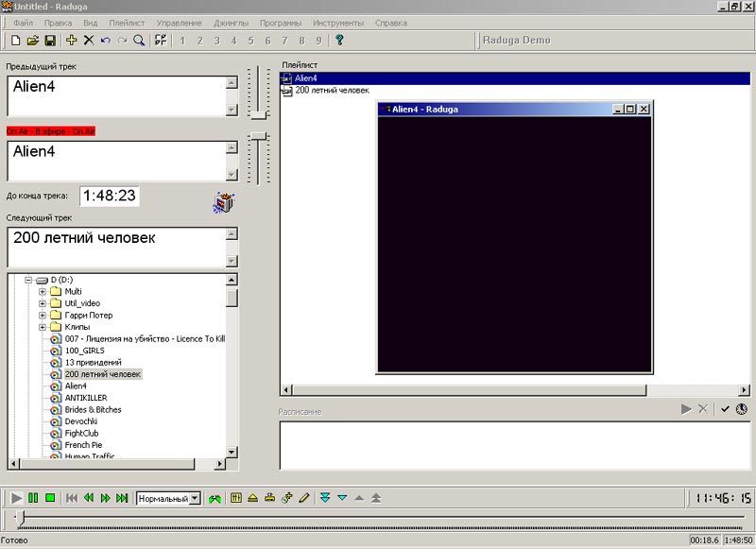This screenshot has width=756, height=549.
Task: Click the toaster-like icon near the track timer
Action: click(x=224, y=202)
